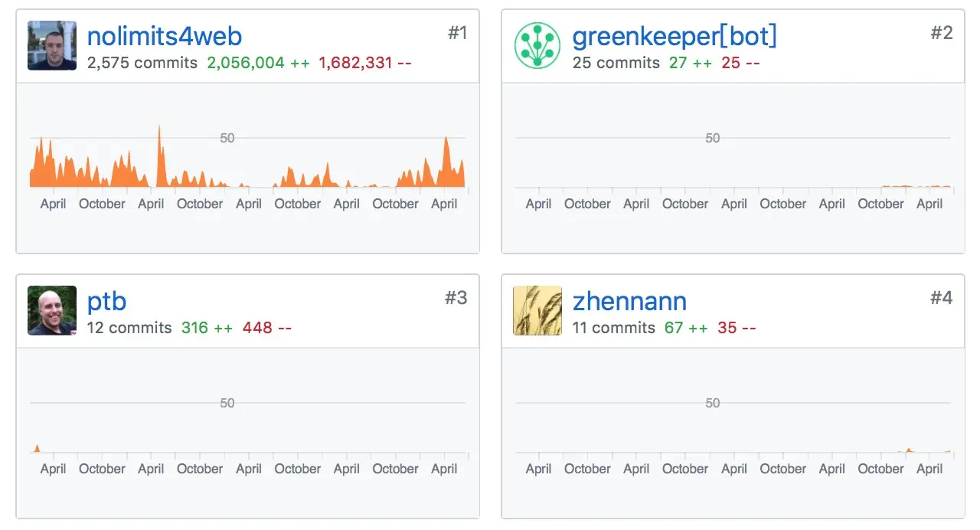Click the greenkeeper[bot] green tree avatar
The height and width of the screenshot is (530, 980).
[x=537, y=46]
